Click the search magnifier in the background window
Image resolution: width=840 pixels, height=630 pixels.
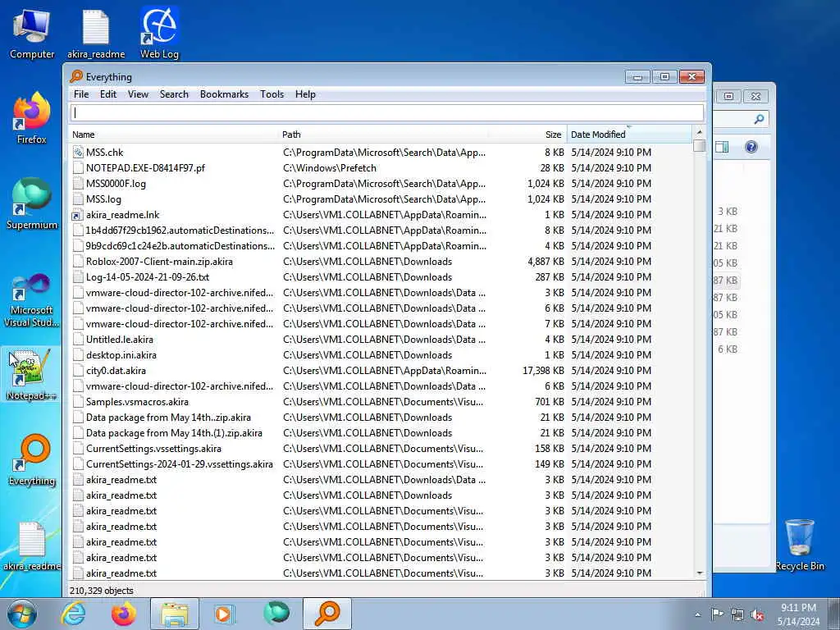click(x=759, y=119)
